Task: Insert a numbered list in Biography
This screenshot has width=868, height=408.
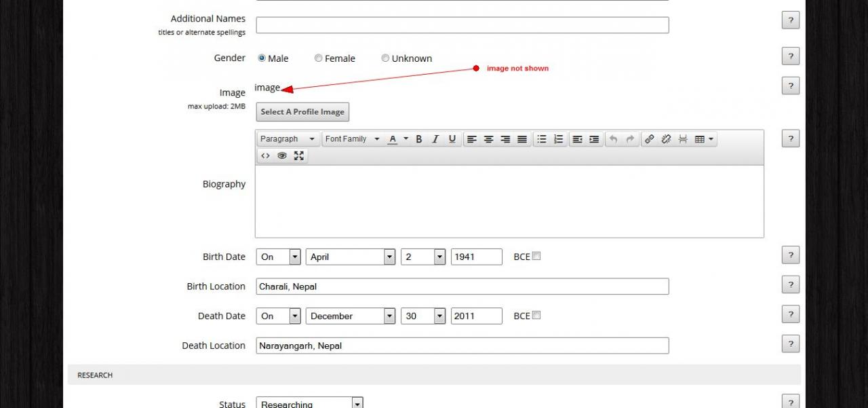Action: [558, 139]
